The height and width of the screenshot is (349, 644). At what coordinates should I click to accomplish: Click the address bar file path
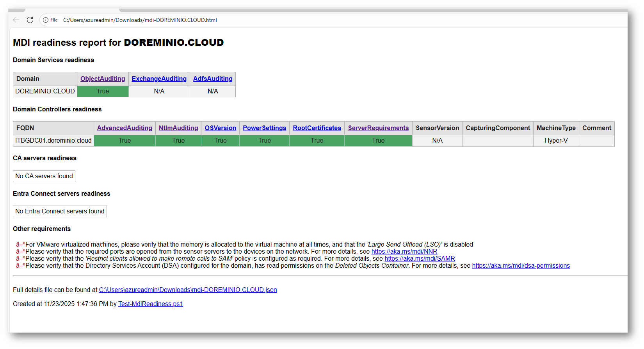[140, 20]
